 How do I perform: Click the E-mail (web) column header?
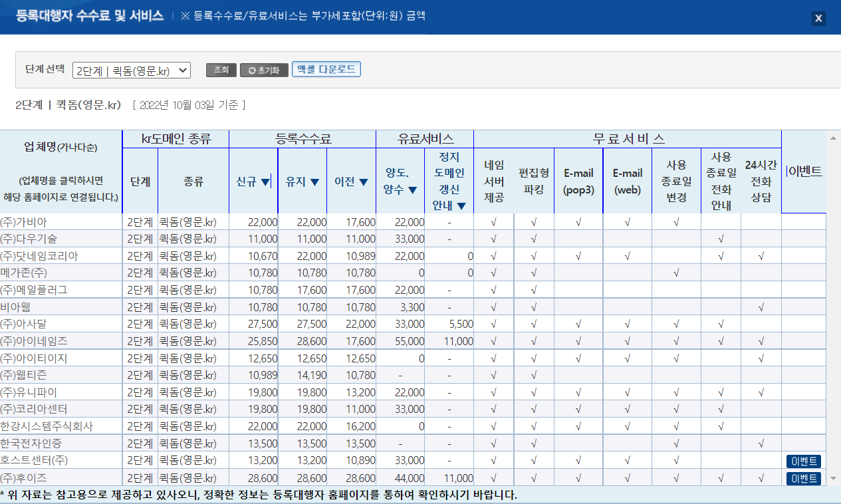coord(628,181)
